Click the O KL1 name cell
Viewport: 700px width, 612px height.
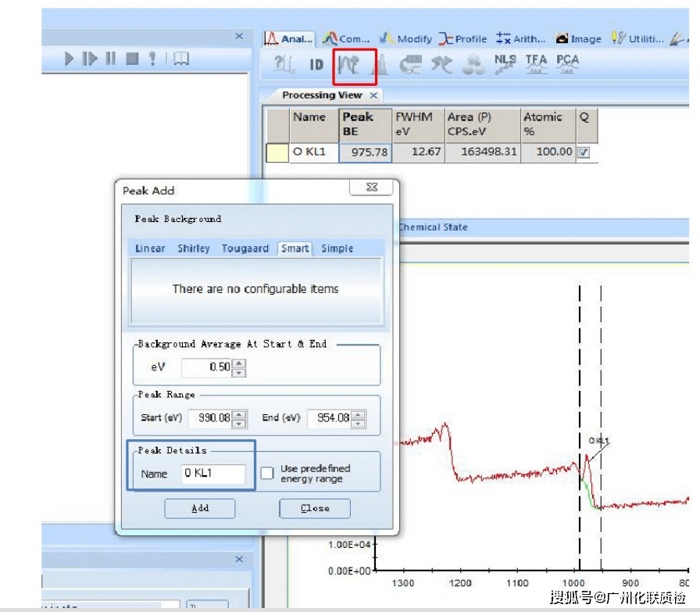[314, 152]
